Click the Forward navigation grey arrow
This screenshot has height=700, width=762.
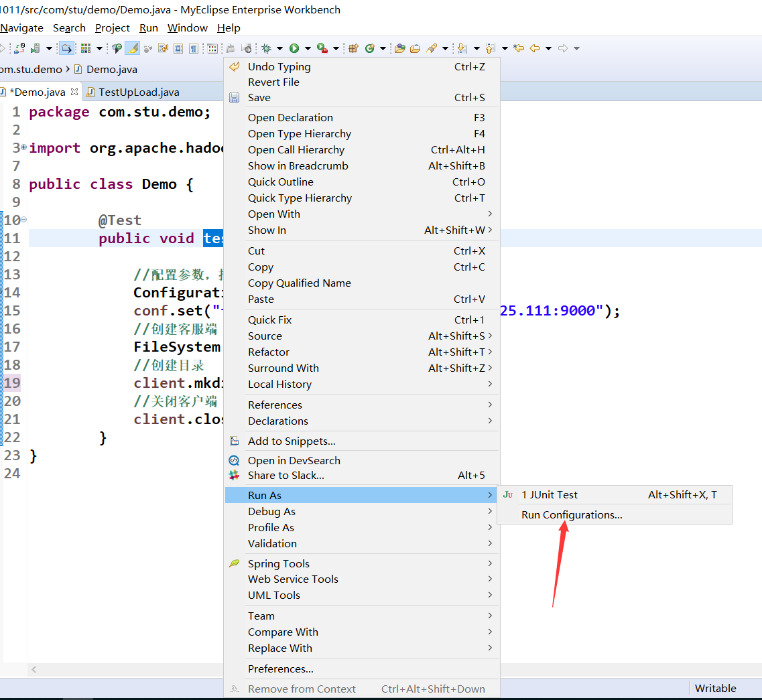tap(563, 48)
